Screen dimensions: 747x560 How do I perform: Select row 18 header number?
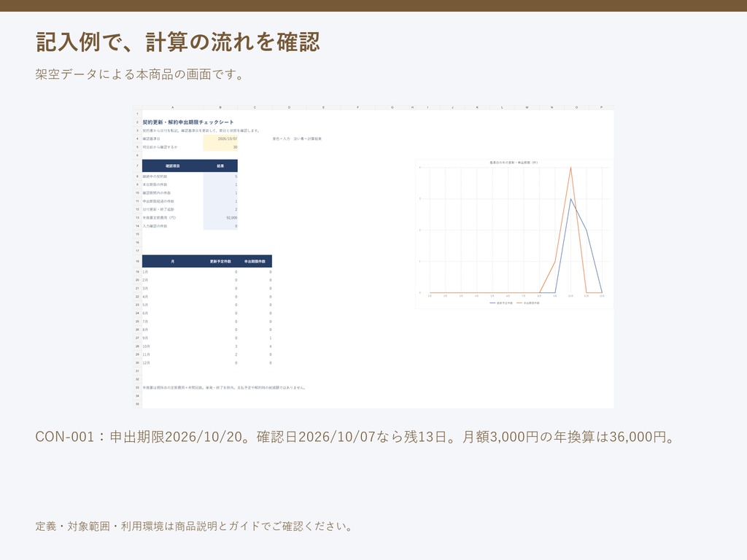pos(137,261)
